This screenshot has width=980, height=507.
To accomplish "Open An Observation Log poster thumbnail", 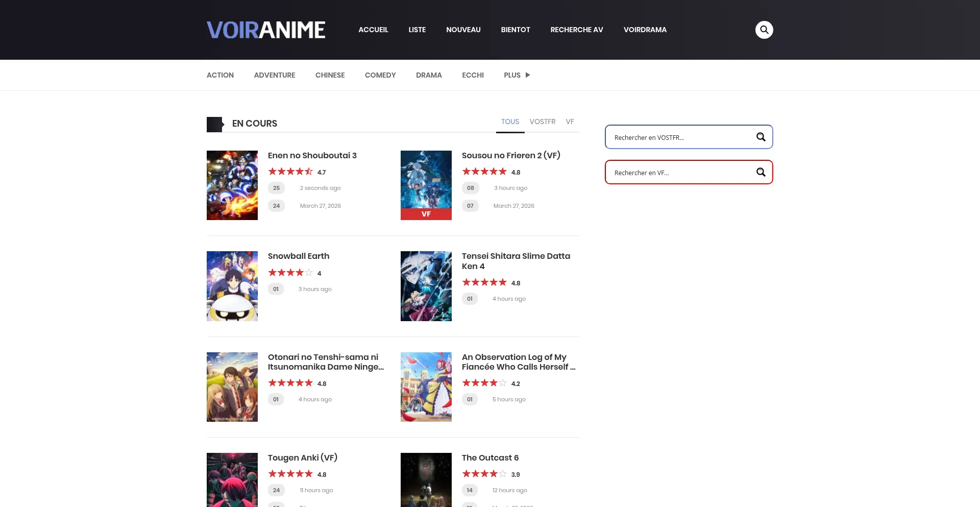I will [426, 387].
